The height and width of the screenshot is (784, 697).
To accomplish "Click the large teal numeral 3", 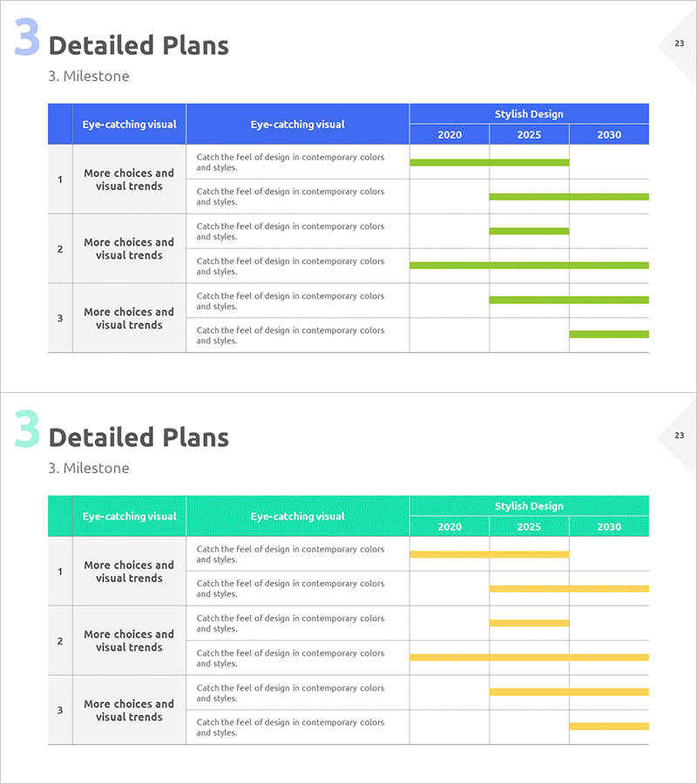I will pos(27,431).
